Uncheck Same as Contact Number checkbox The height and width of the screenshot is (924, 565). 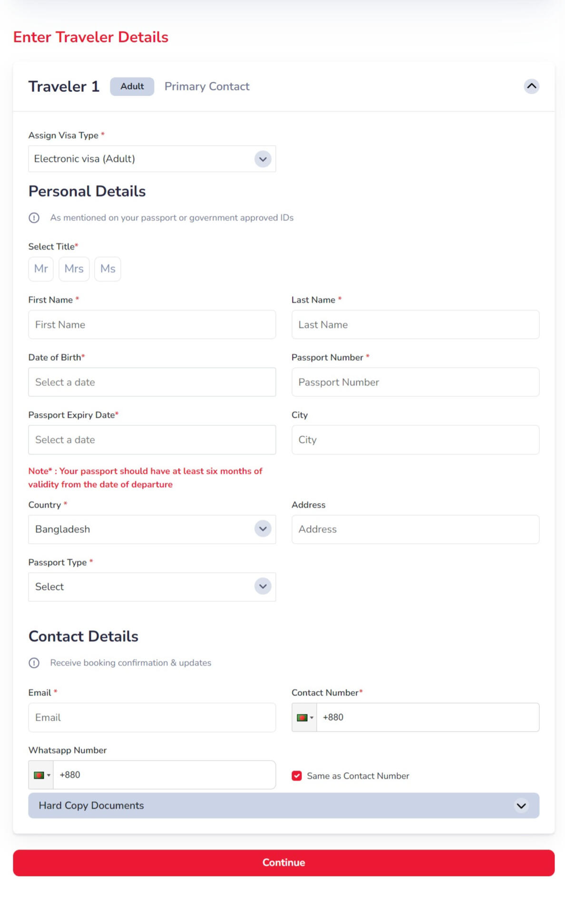point(297,776)
